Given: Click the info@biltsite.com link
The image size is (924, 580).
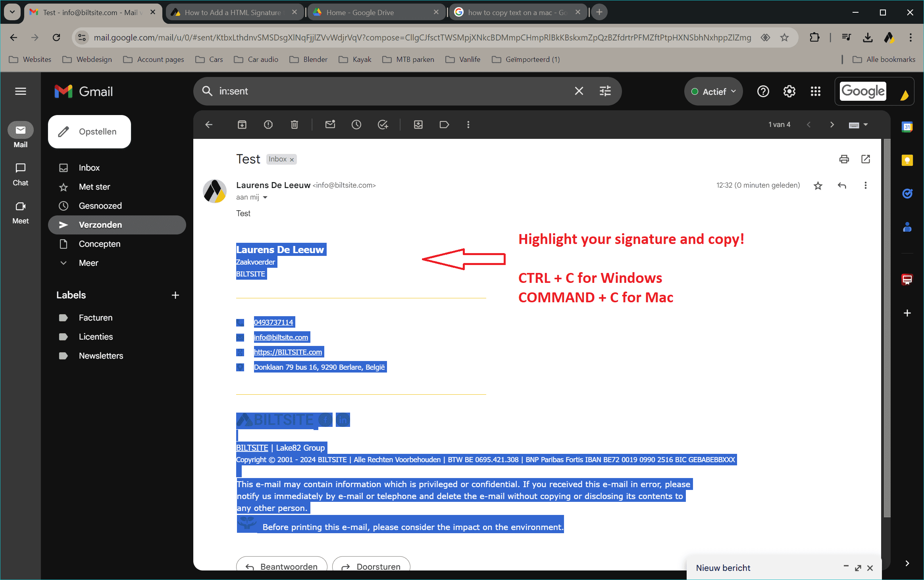Looking at the screenshot, I should tap(281, 337).
